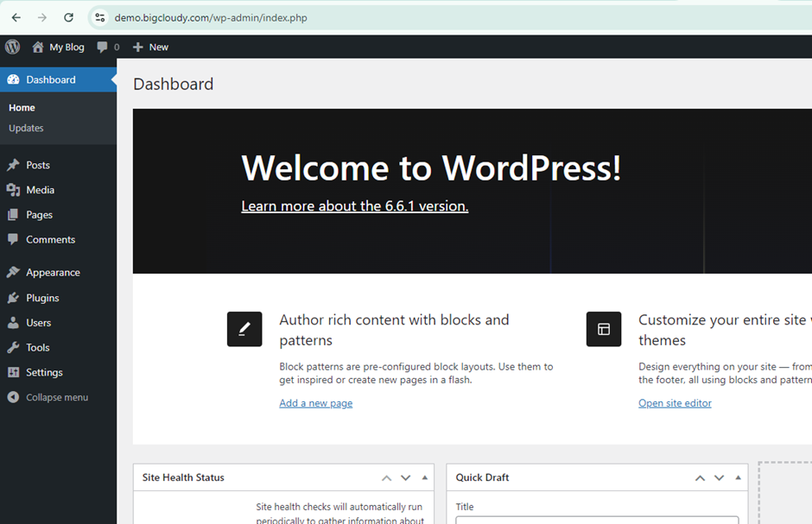The image size is (812, 524).
Task: Open the Posts section icon
Action: [x=15, y=165]
